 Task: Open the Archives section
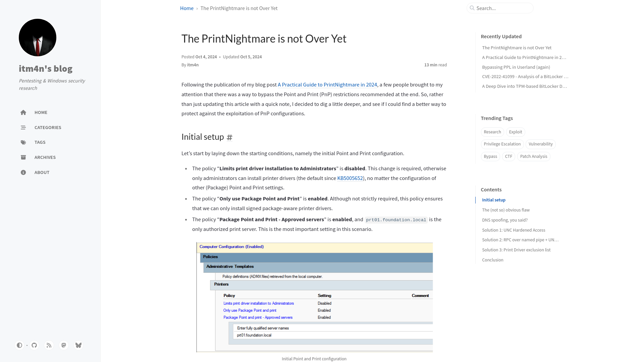[45, 157]
